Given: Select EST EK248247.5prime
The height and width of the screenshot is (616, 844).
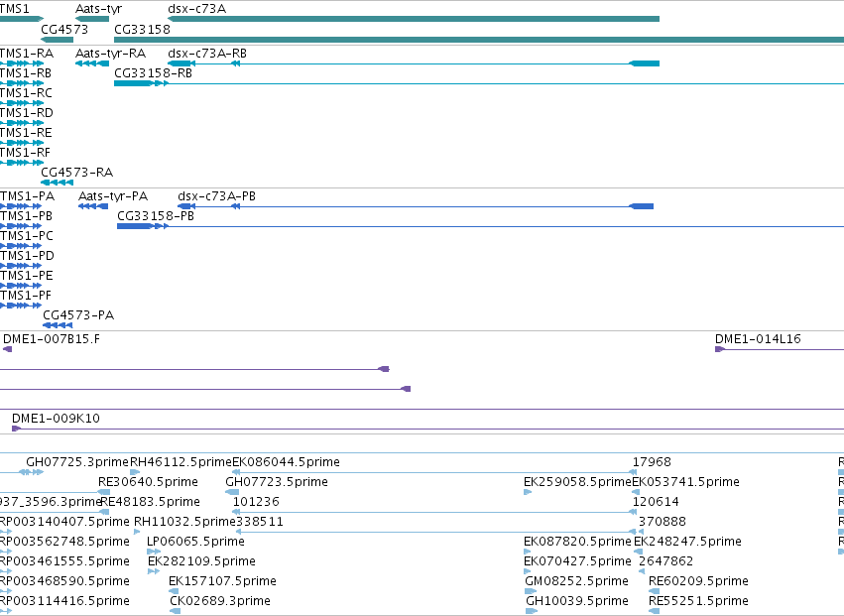Looking at the screenshot, I should [688, 543].
